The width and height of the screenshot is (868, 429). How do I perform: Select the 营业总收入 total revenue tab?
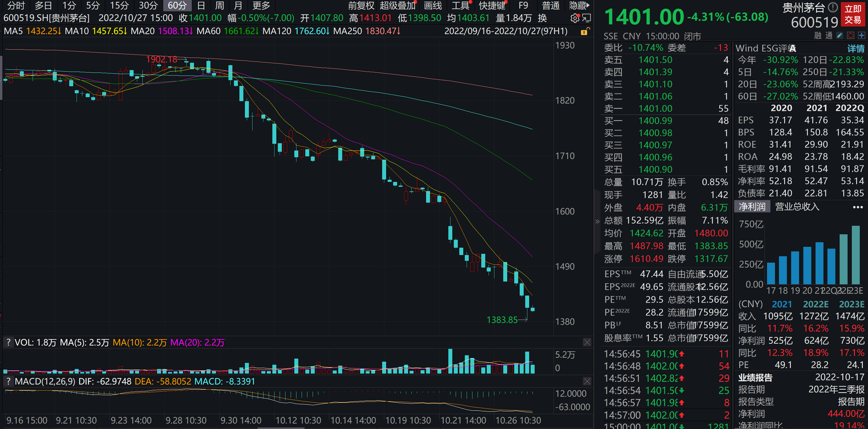(797, 206)
